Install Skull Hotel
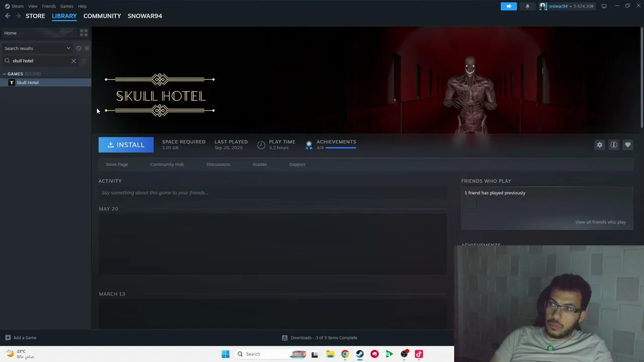The width and height of the screenshot is (644, 362). [x=126, y=145]
